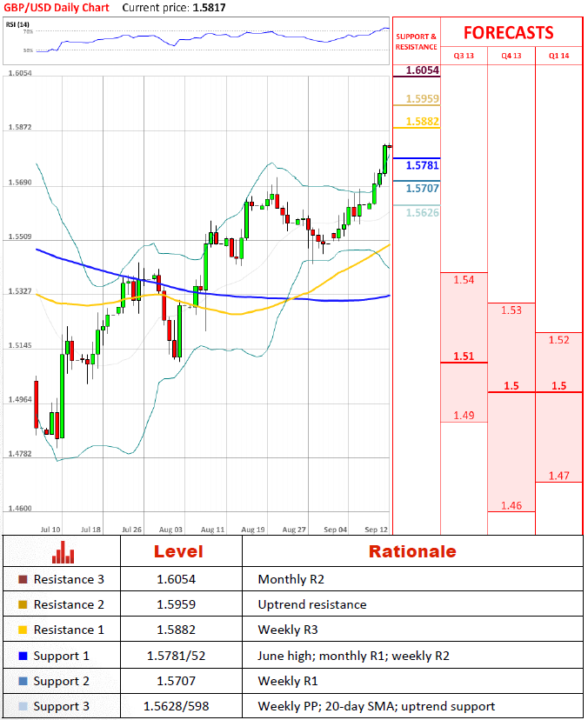The image size is (588, 720).
Task: Click the FORECASTS title
Action: click(508, 33)
